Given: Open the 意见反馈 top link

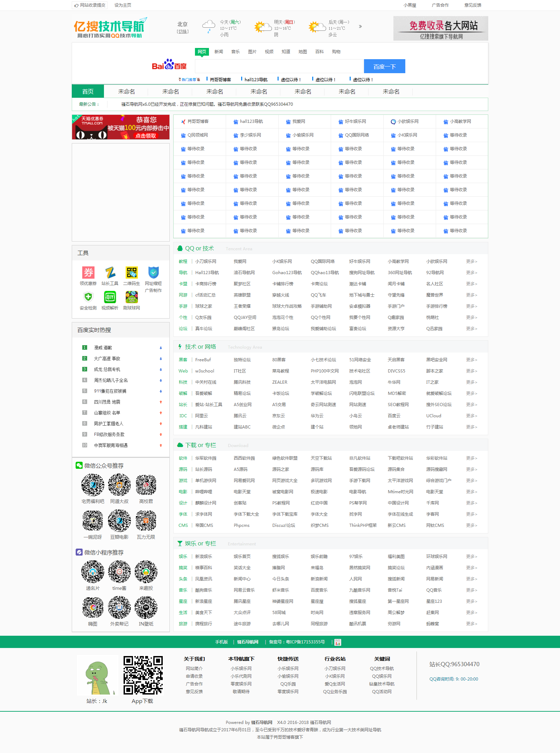Looking at the screenshot, I should (x=473, y=5).
